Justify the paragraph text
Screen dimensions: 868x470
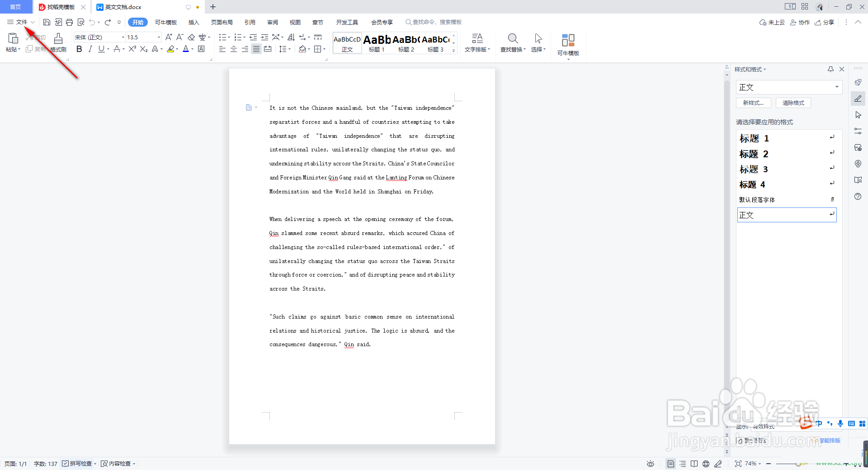[256, 49]
